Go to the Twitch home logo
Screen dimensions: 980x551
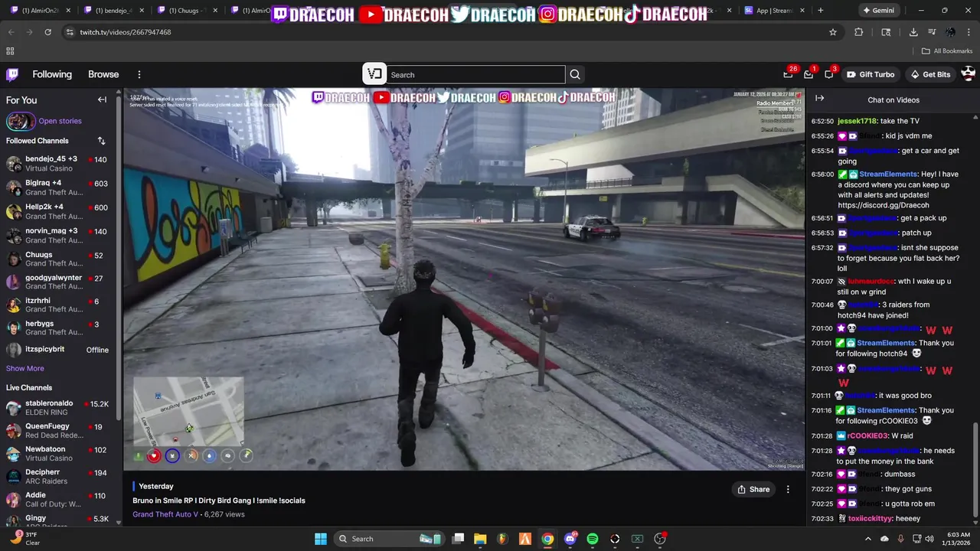coord(12,74)
